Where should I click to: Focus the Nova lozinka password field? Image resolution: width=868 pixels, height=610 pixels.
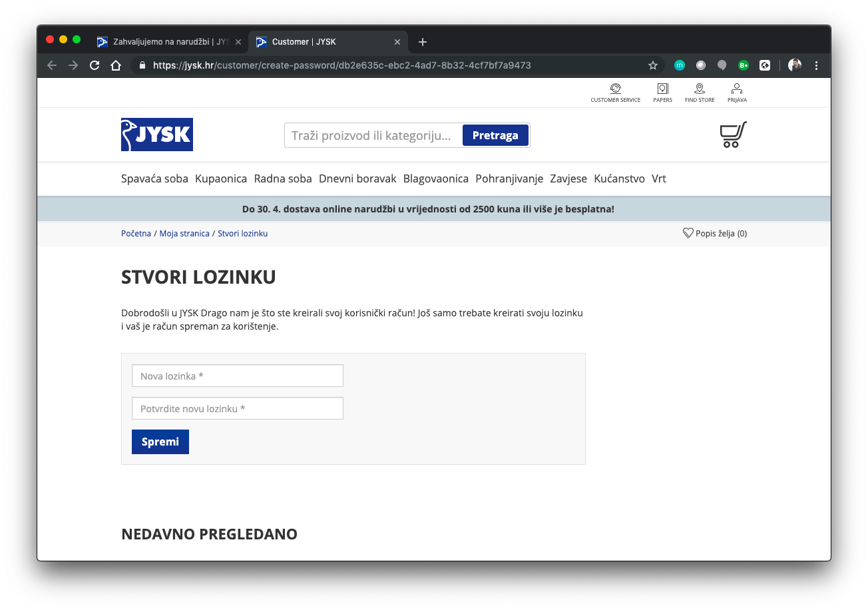tap(238, 376)
